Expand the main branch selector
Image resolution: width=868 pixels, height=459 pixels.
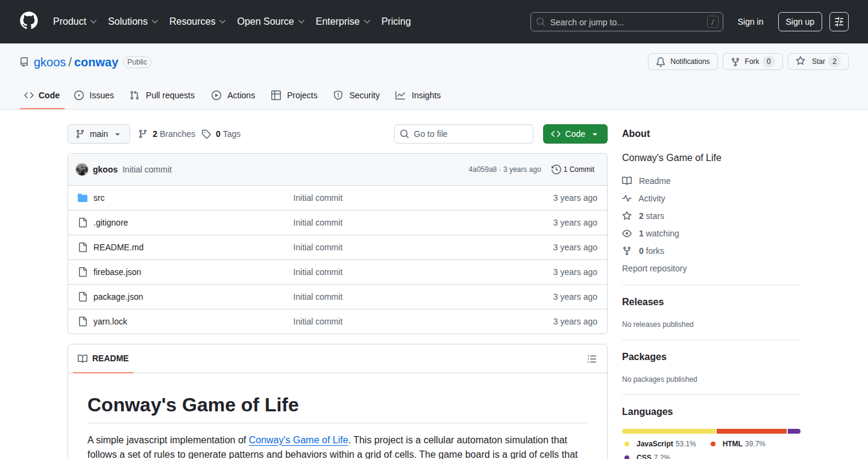tap(99, 134)
